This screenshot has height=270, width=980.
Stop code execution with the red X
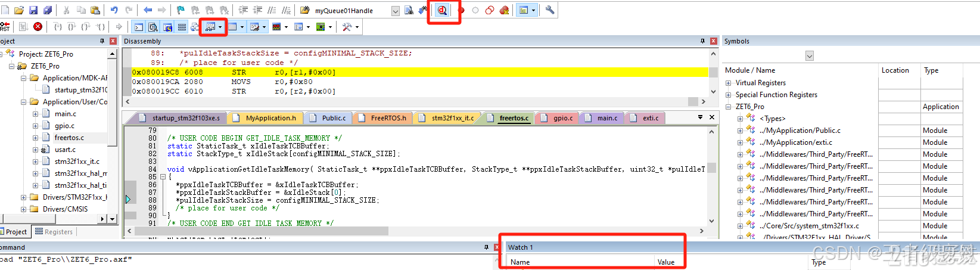pos(38,27)
